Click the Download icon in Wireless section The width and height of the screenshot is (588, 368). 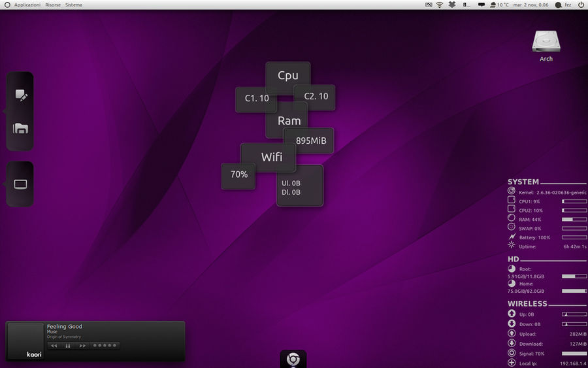coord(512,343)
